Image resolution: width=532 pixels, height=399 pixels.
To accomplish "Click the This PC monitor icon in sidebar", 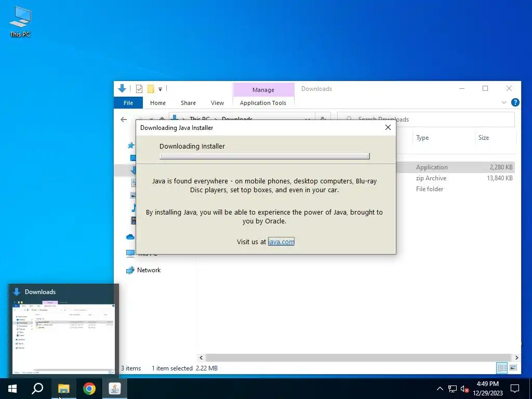I will (130, 254).
